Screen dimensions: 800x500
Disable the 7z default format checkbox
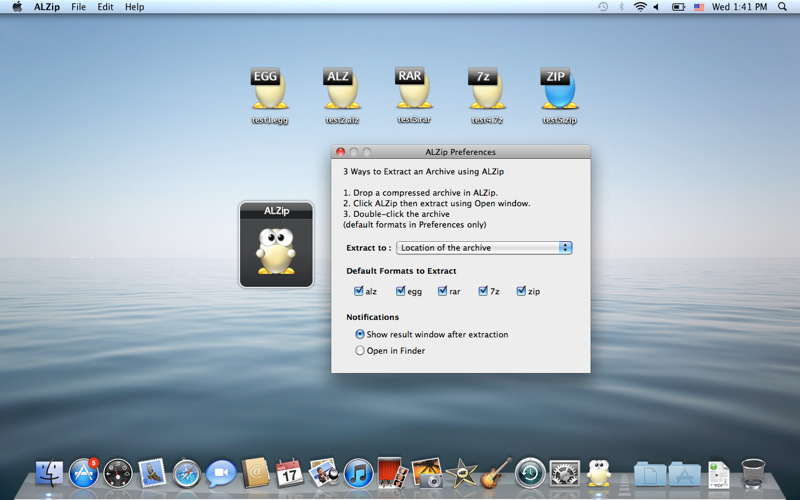pos(483,292)
